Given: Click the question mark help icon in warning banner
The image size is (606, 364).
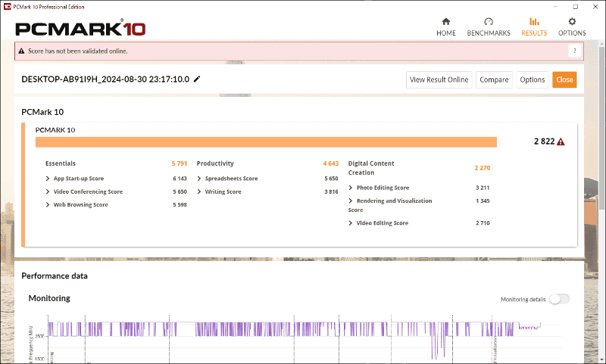Looking at the screenshot, I should pos(575,51).
